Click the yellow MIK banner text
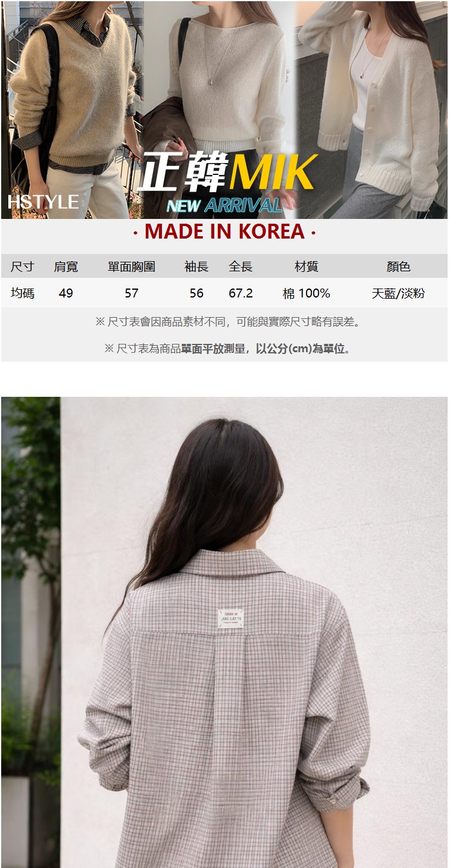The image size is (450, 868). click(274, 173)
